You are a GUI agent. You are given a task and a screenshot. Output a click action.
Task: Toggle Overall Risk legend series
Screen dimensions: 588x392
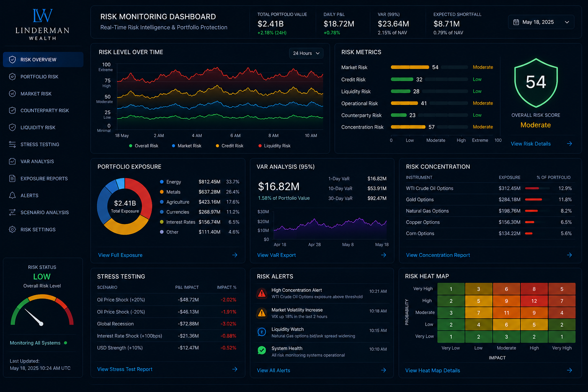[144, 146]
